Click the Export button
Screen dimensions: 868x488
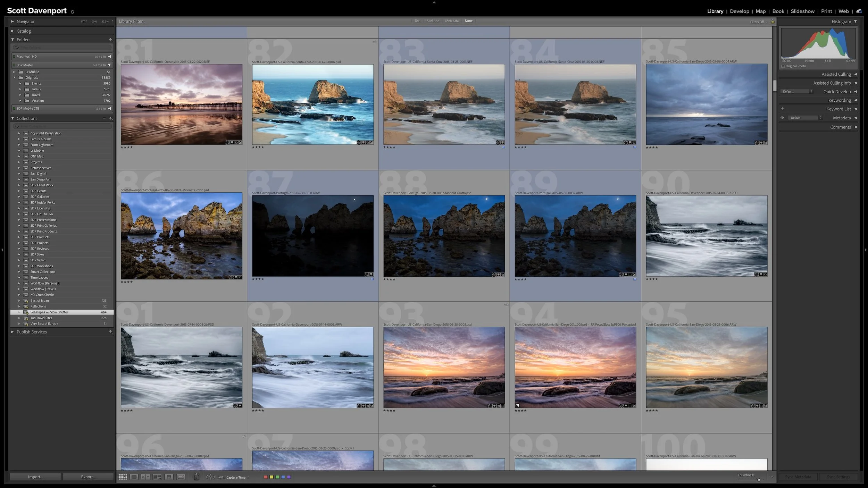[88, 477]
